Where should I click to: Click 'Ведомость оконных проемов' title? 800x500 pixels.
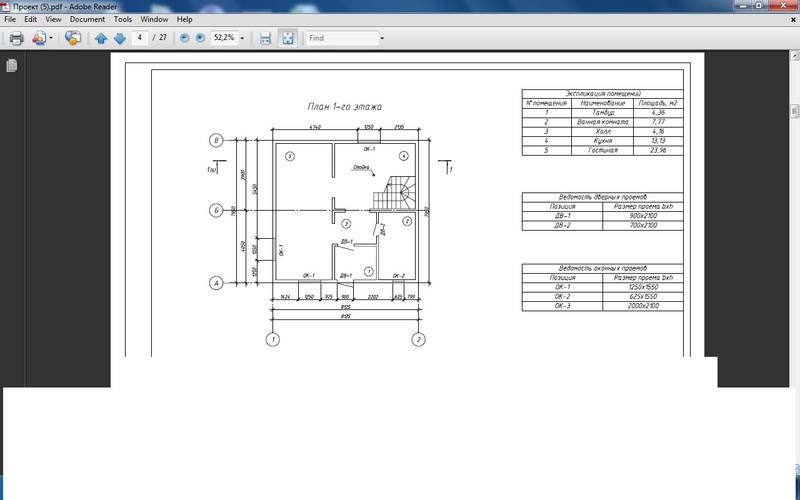603,268
